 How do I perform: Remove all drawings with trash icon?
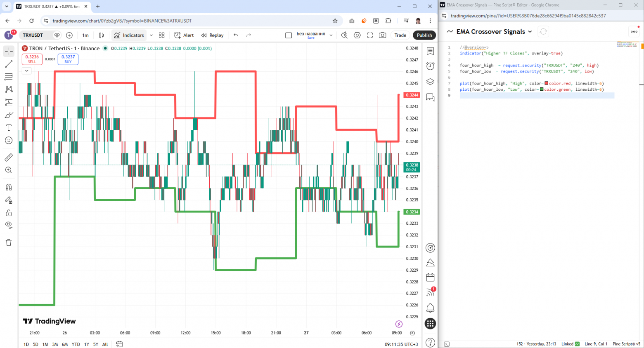coord(9,242)
